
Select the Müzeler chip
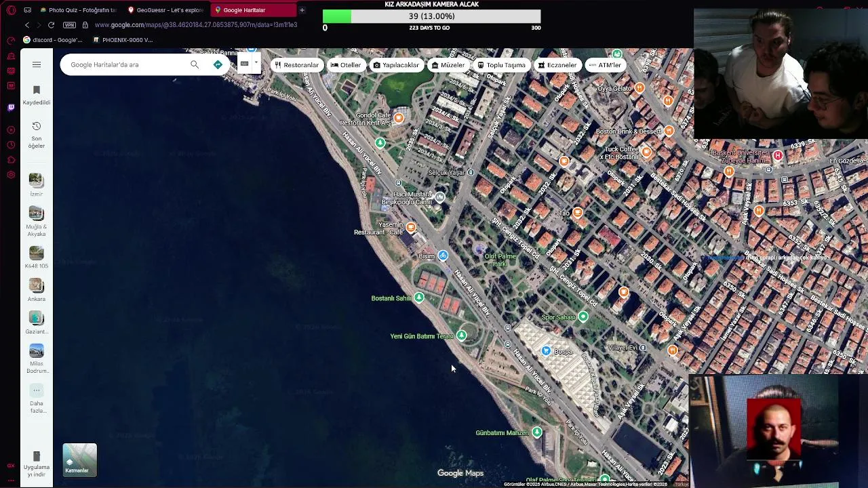tap(448, 65)
